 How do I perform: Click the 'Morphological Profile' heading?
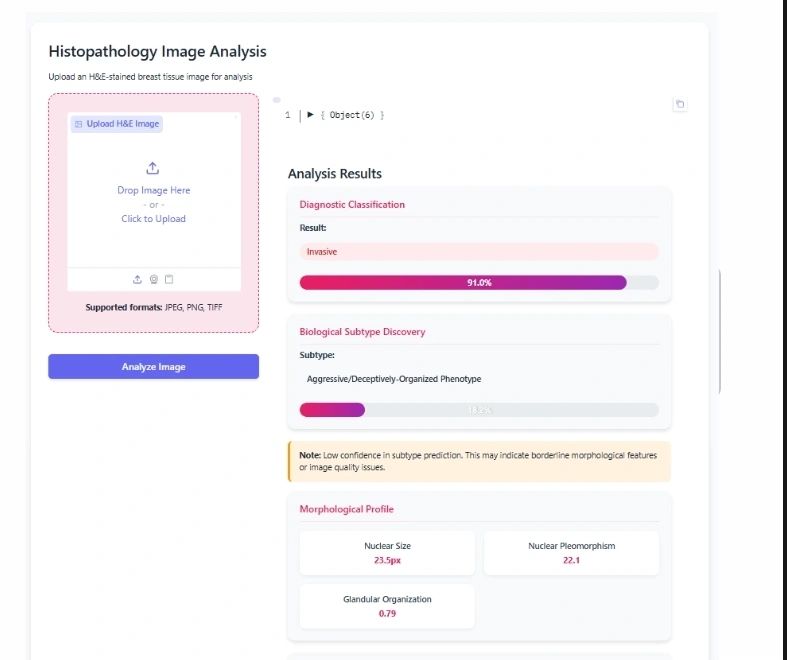pyautogui.click(x=346, y=509)
